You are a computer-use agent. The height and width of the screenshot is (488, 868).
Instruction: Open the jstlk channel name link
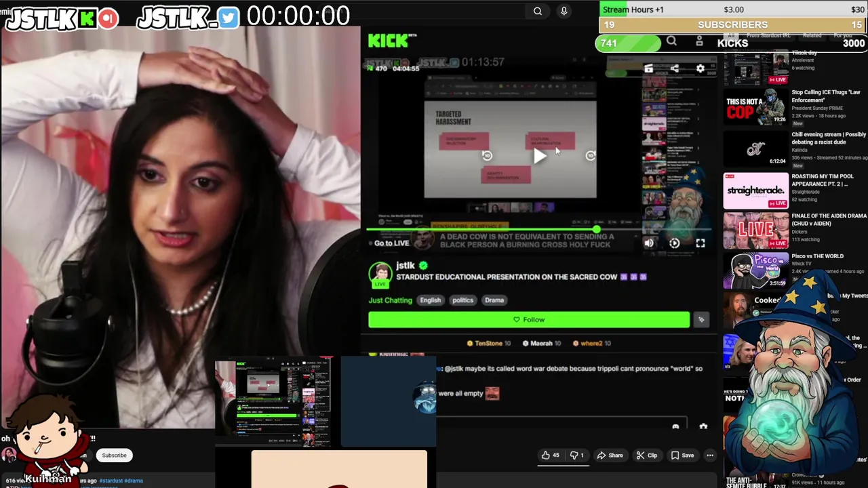click(x=406, y=265)
